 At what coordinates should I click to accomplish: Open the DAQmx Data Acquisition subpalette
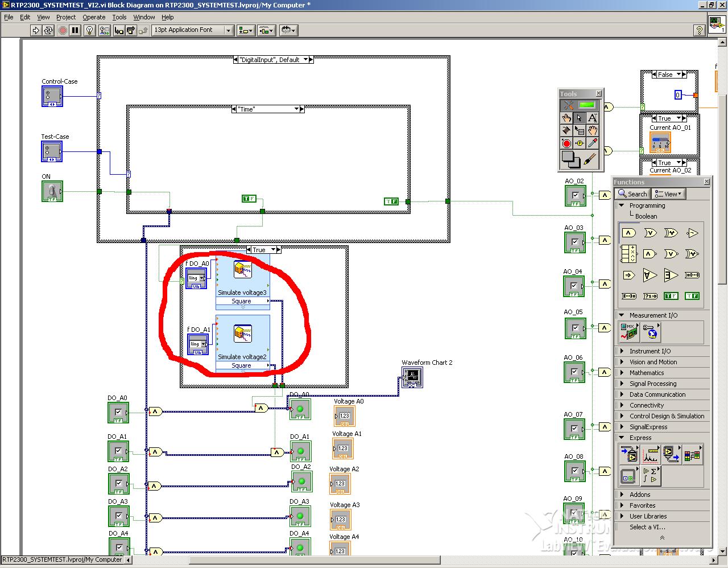point(628,332)
